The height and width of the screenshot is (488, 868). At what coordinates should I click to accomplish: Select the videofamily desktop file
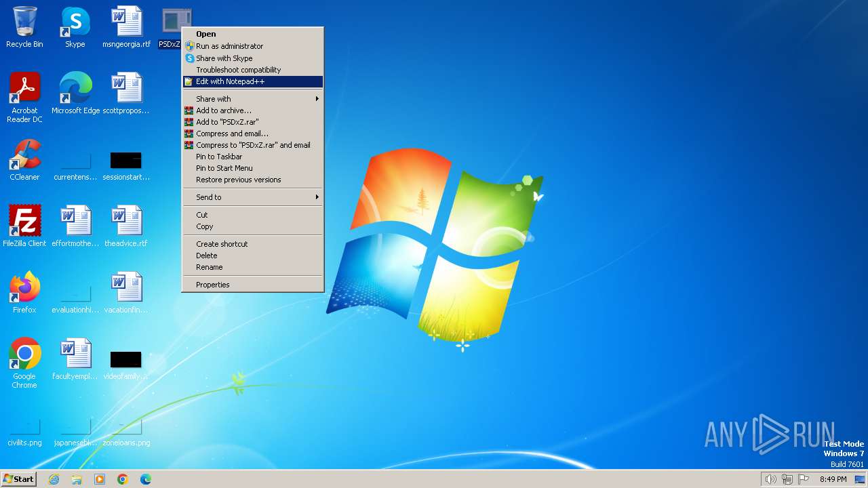[126, 365]
